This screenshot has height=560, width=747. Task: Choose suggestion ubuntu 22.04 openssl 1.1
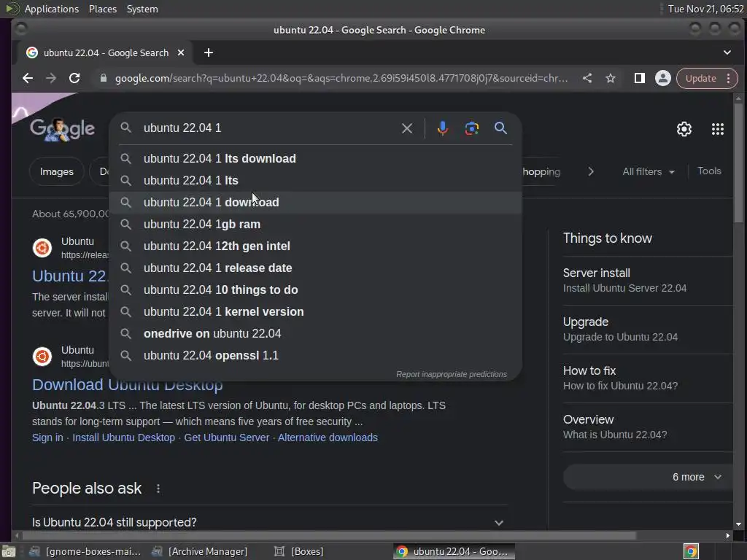click(x=315, y=356)
